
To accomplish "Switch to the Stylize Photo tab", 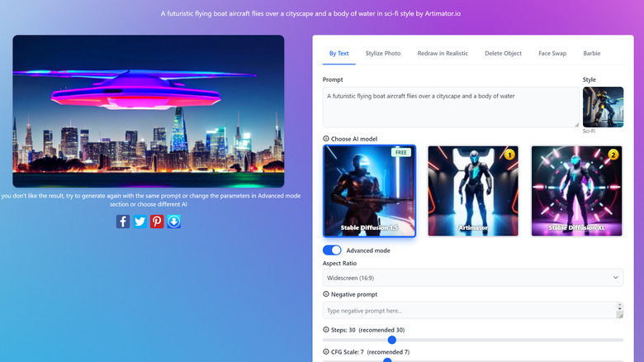I will coord(383,54).
